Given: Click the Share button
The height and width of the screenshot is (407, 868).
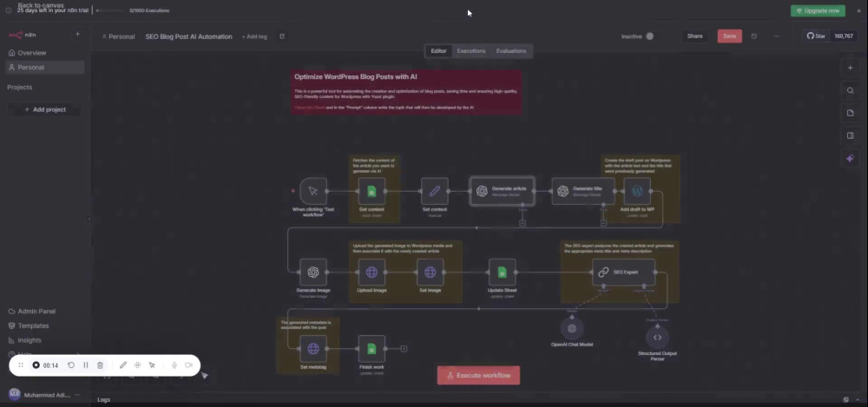Looking at the screenshot, I should coord(694,36).
